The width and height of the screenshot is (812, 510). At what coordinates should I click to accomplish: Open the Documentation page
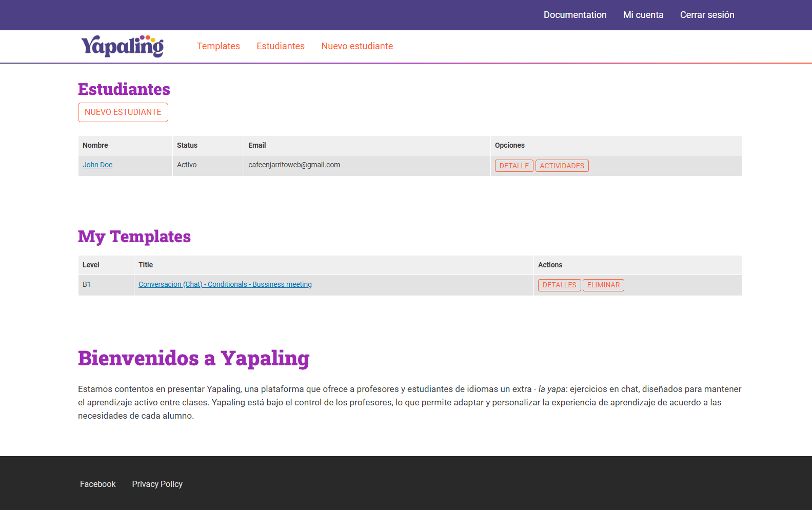pyautogui.click(x=575, y=15)
